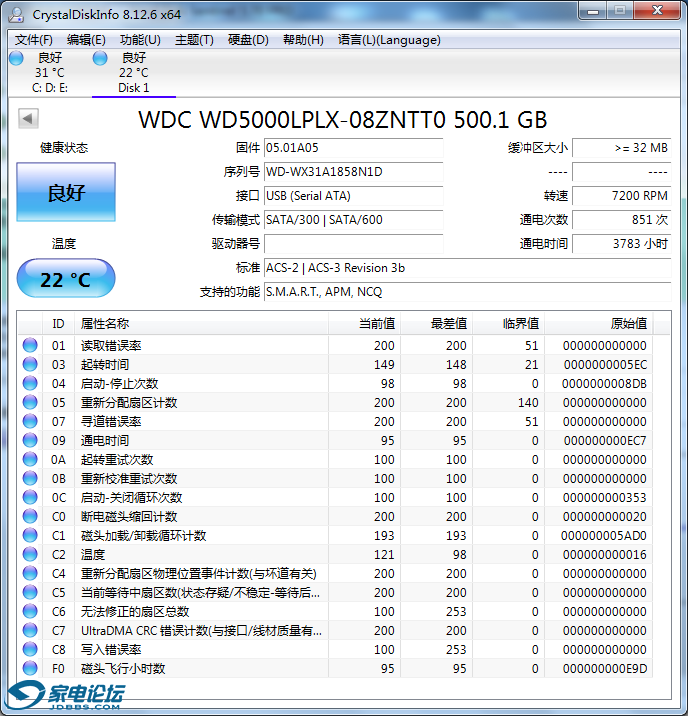Click the 通电次数 value 851 次
Viewport: 688px width, 716px height.
point(621,220)
